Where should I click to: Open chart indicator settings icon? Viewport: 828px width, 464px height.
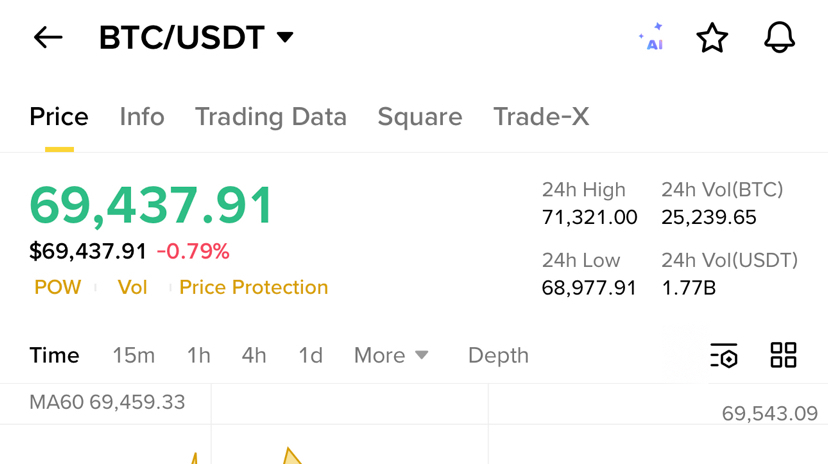click(x=724, y=355)
